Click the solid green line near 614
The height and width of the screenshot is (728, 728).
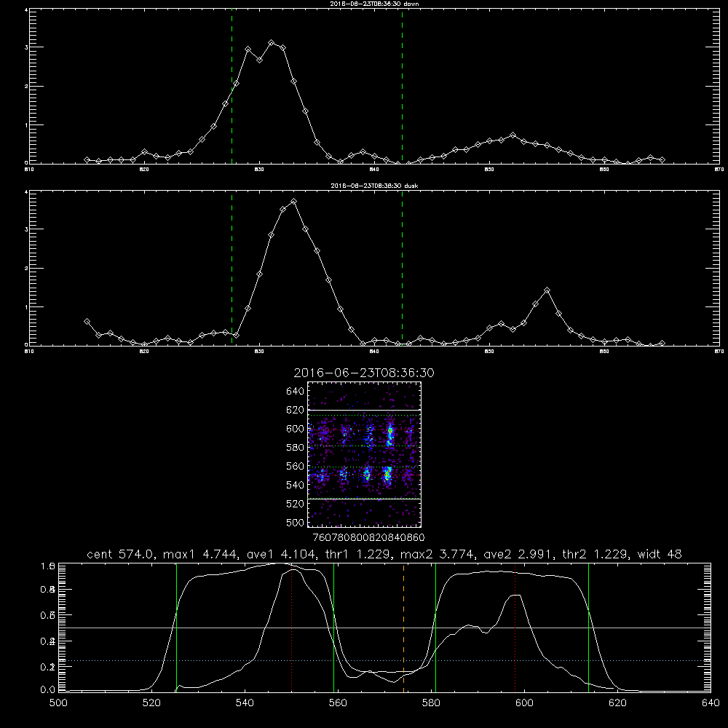coord(588,628)
